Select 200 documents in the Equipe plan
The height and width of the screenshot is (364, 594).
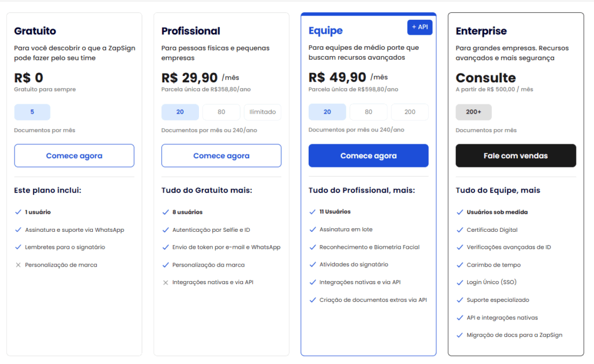(x=410, y=112)
